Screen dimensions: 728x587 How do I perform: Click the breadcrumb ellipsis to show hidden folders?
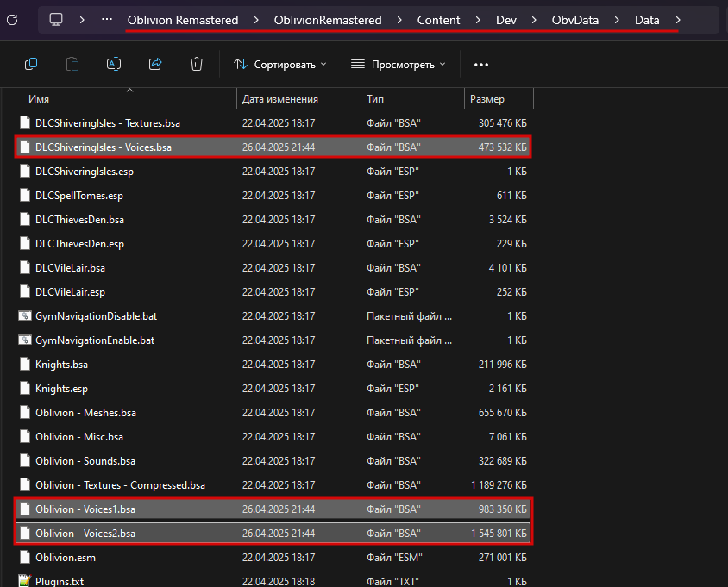click(107, 20)
